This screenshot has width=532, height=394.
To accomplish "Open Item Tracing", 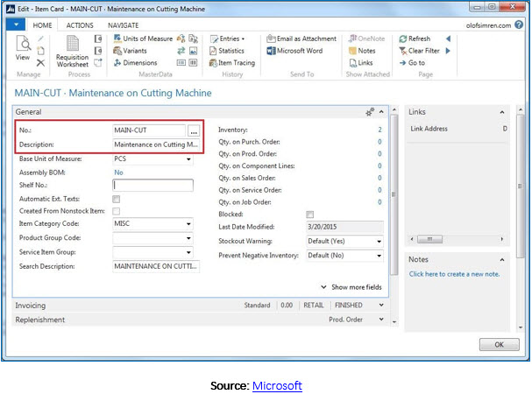I will (x=232, y=63).
